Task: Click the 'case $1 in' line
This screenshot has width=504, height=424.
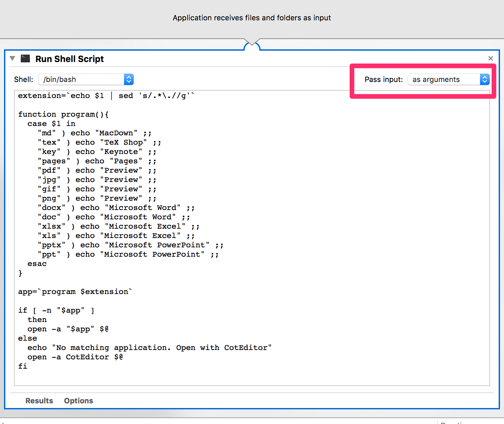Action: coord(52,124)
